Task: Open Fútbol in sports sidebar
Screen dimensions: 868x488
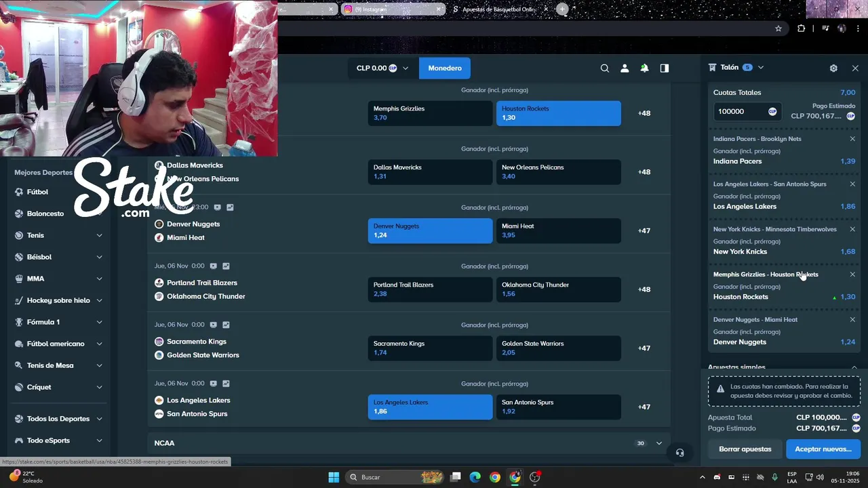Action: pyautogui.click(x=37, y=192)
